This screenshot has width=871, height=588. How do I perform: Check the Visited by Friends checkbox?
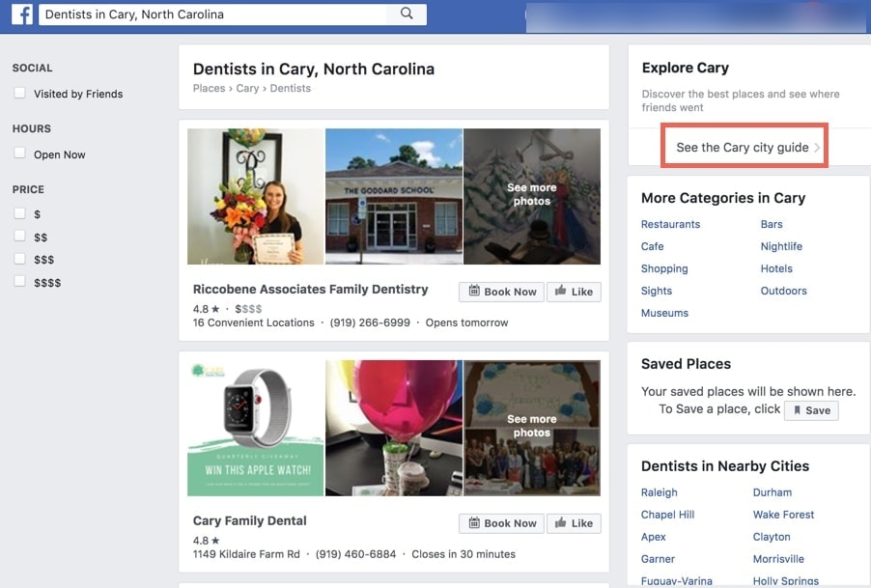pyautogui.click(x=19, y=94)
